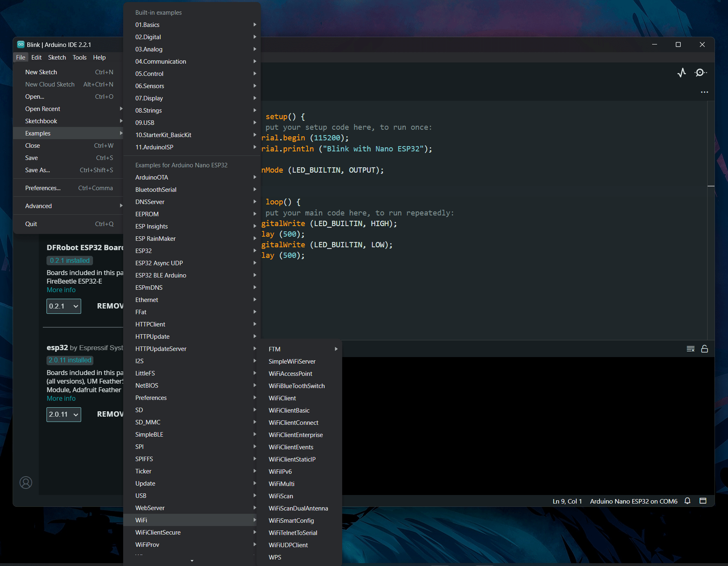Select Save As... menu entry
Viewport: 728px width, 566px height.
pos(69,170)
